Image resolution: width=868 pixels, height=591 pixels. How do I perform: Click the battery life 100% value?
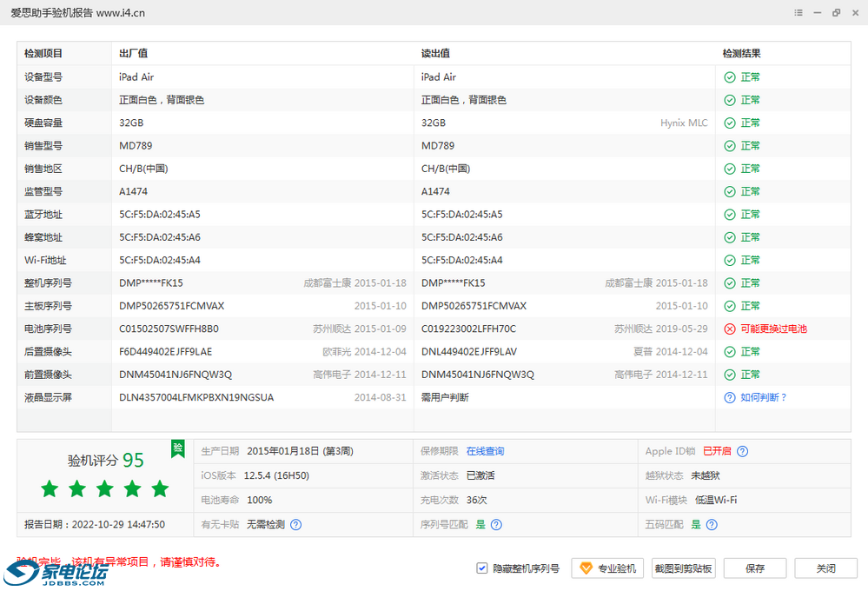[x=259, y=500]
